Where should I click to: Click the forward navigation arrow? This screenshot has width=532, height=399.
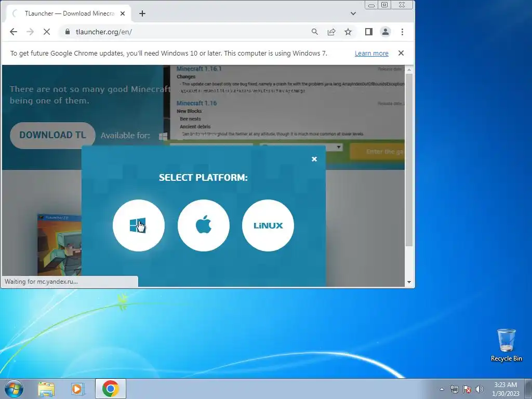30,32
